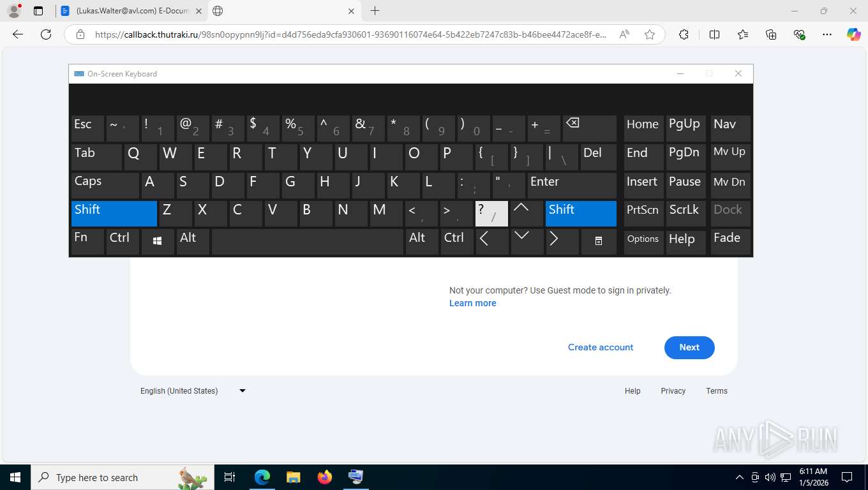Click the taskbar search box
Image resolution: width=868 pixels, height=490 pixels.
coord(121,477)
